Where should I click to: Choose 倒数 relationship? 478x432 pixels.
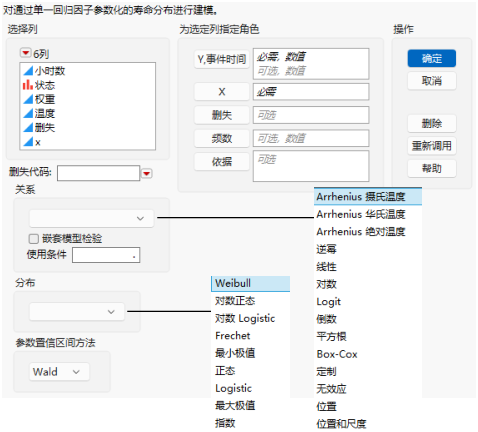pyautogui.click(x=368, y=319)
